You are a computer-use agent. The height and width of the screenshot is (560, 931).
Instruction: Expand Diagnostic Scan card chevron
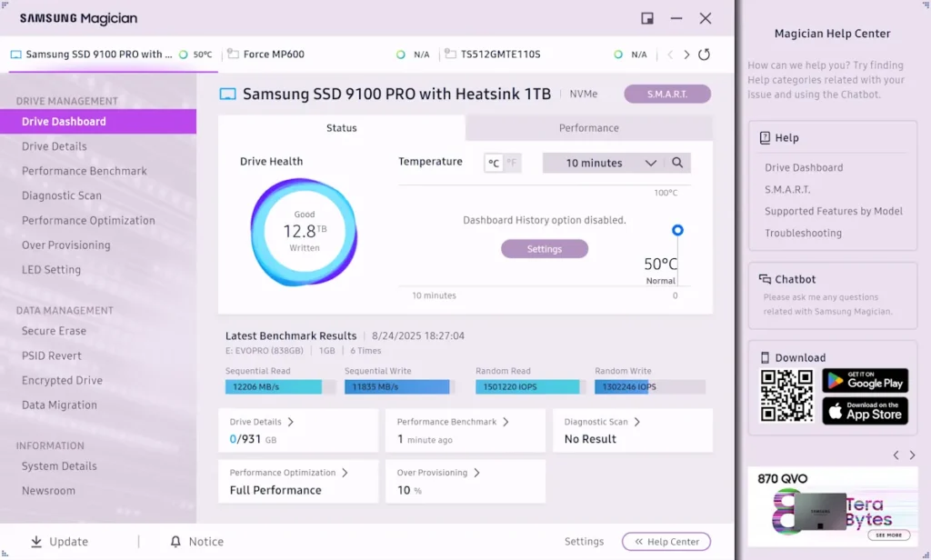coord(636,422)
